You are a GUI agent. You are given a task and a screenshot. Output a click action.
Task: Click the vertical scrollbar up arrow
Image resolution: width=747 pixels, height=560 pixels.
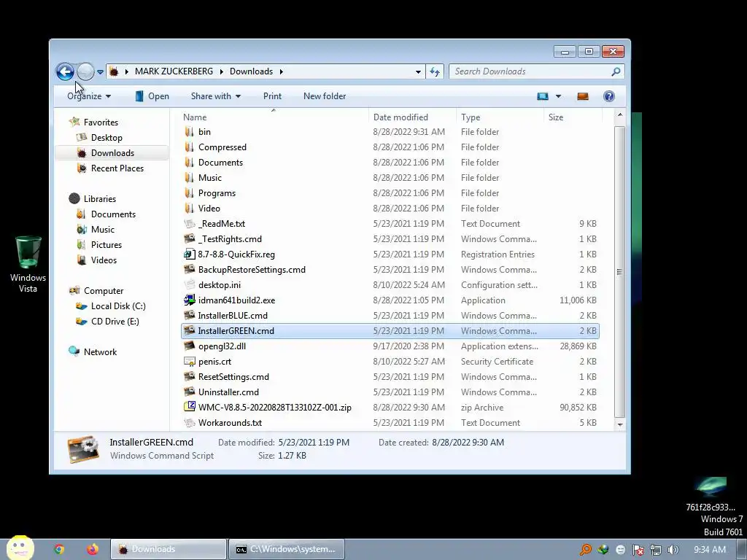(620, 114)
